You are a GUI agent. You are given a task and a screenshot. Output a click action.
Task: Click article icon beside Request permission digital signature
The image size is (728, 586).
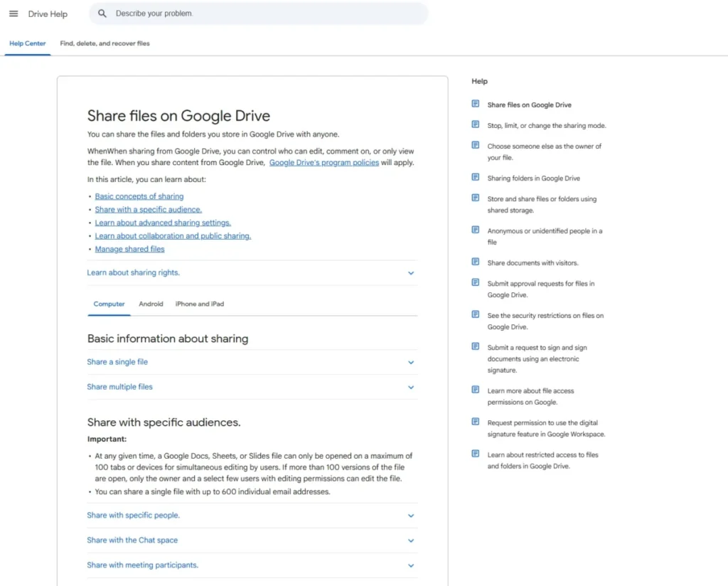476,422
